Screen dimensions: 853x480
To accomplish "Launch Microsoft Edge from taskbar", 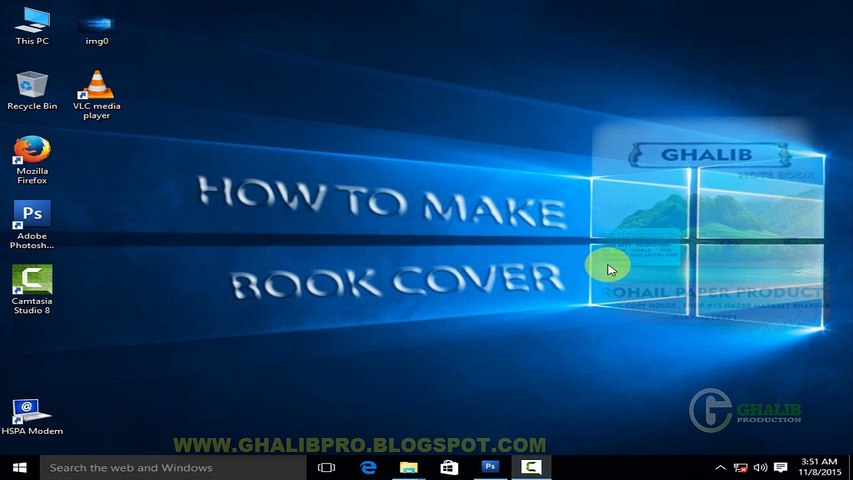I will click(368, 467).
